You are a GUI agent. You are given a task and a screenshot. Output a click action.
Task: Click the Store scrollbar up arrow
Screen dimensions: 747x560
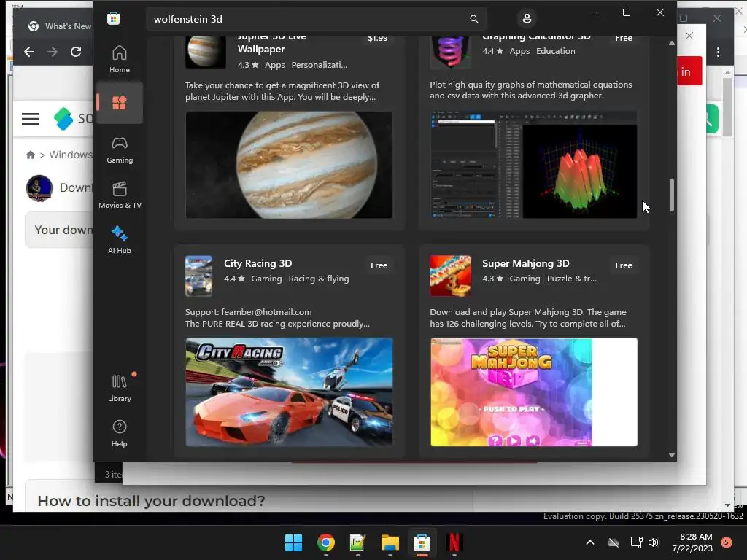[x=671, y=43]
